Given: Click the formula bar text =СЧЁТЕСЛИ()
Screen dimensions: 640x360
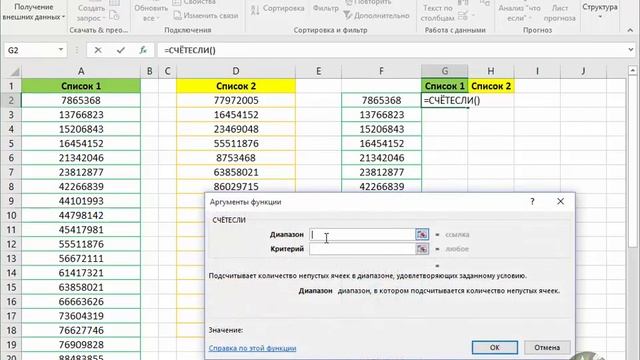Looking at the screenshot, I should pos(190,50).
